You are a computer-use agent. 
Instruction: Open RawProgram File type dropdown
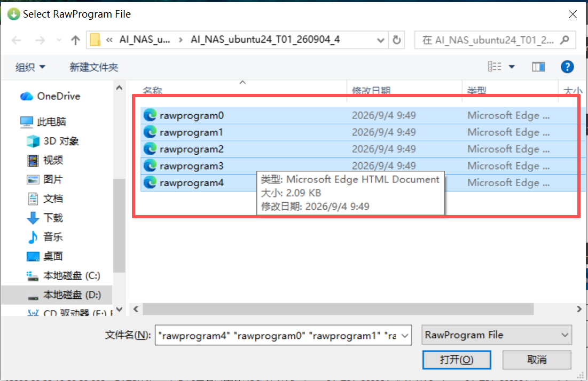(x=497, y=335)
